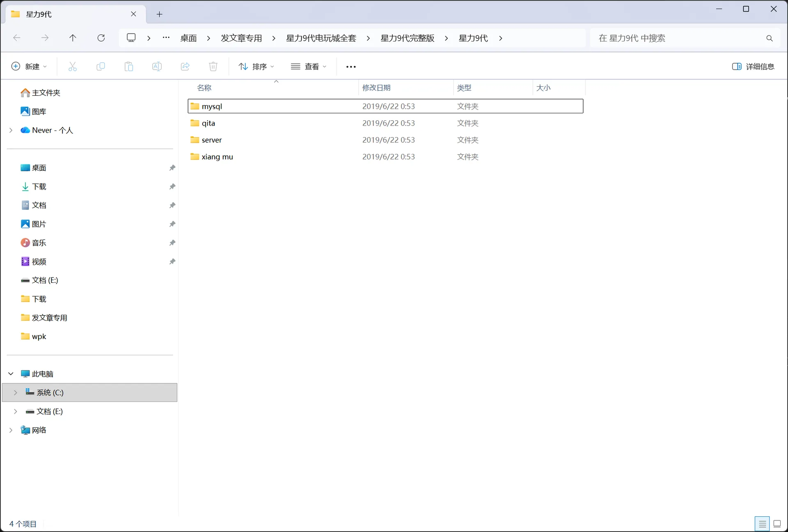The width and height of the screenshot is (788, 532).
Task: Open the 查看 view dropdown
Action: [309, 66]
